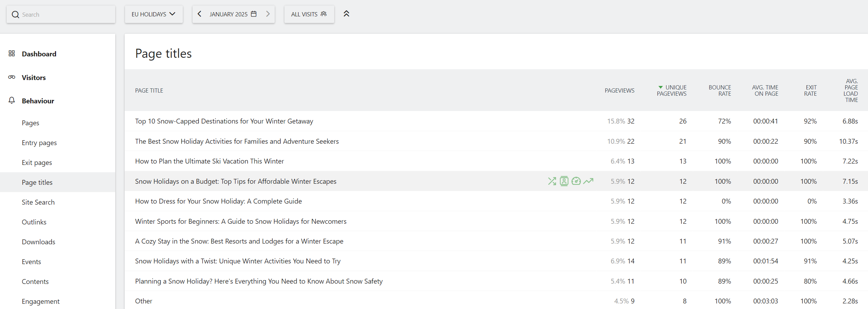This screenshot has height=309, width=868.
Task: Click the magnifying glass search icon
Action: 15,15
